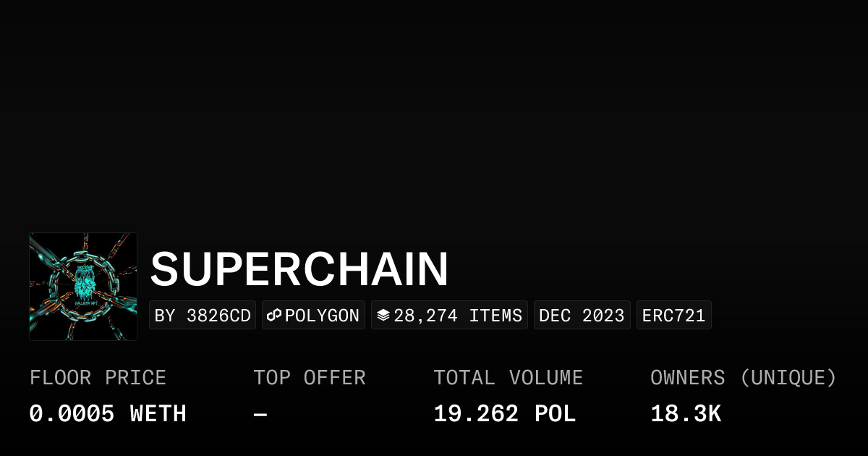Click the TOTAL VOLUME stat label
Image resolution: width=868 pixels, height=456 pixels.
tap(508, 378)
